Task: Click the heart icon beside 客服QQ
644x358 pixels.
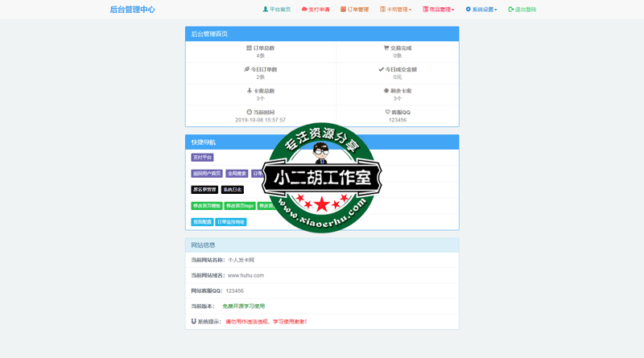Action: (387, 112)
